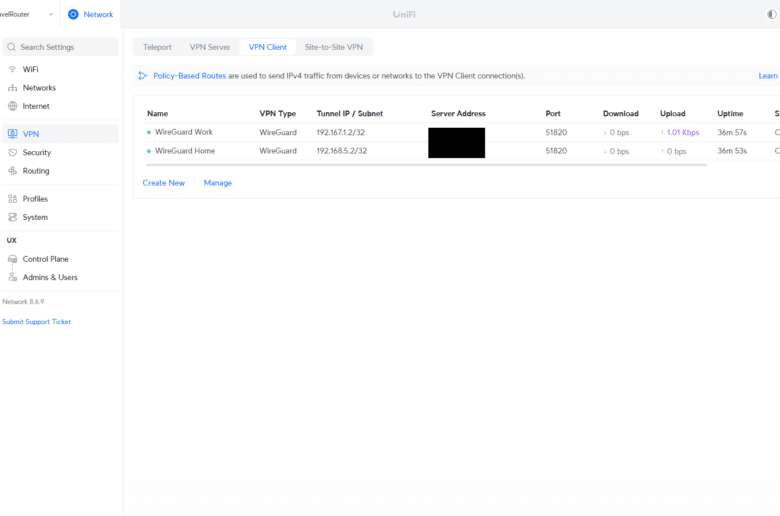Click uptime 36m 57s

(x=732, y=132)
